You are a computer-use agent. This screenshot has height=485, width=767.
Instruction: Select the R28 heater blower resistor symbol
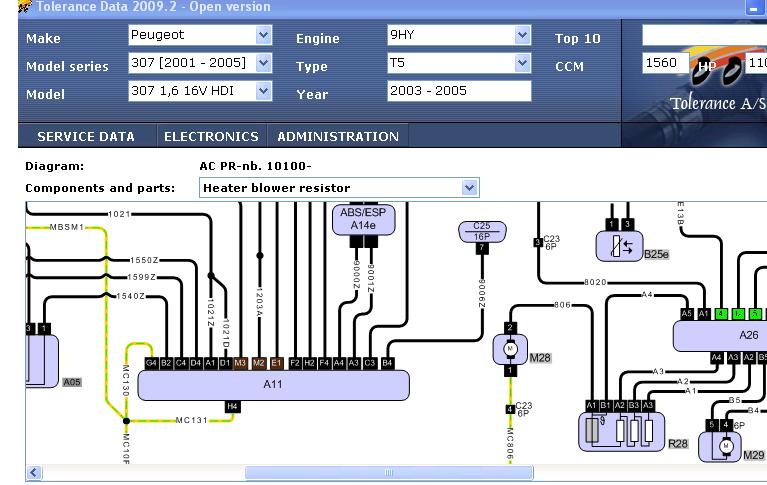[x=621, y=431]
